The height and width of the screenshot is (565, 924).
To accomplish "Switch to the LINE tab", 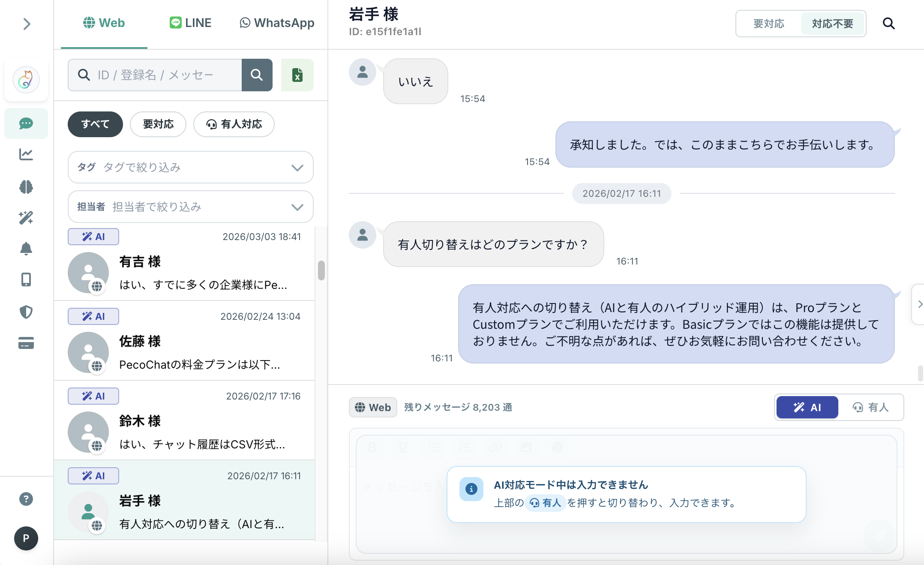I will tap(190, 23).
